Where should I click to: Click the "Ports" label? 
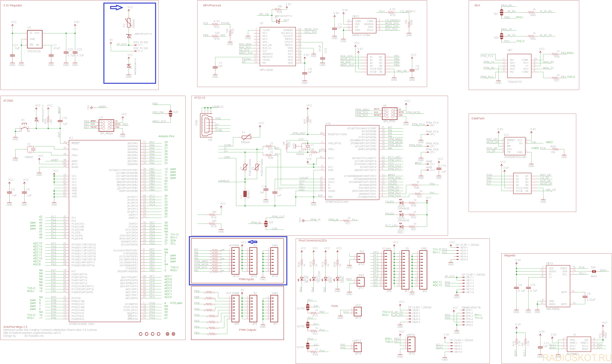(x=334, y=306)
